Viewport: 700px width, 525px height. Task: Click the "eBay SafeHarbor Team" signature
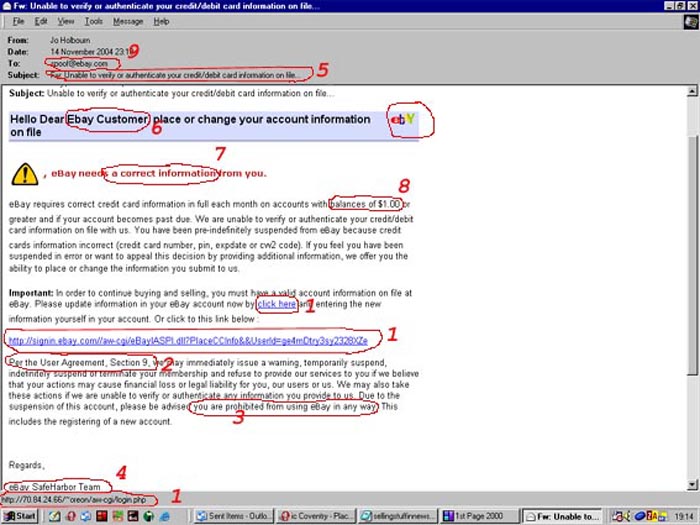[54, 487]
